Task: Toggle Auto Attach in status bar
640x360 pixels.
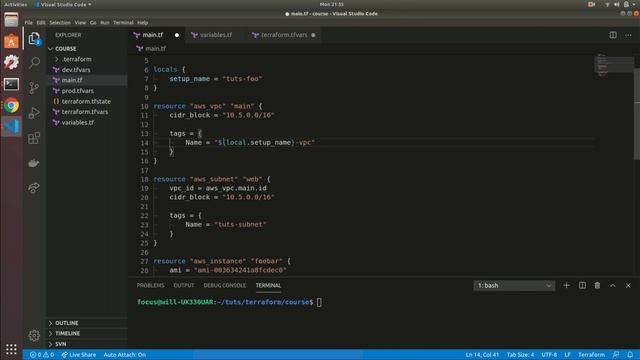Action: pos(124,355)
